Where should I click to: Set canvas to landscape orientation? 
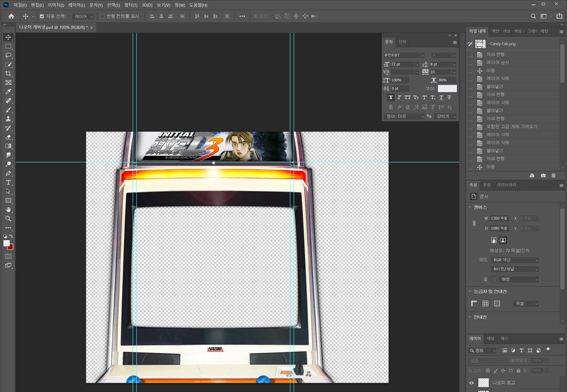[503, 240]
